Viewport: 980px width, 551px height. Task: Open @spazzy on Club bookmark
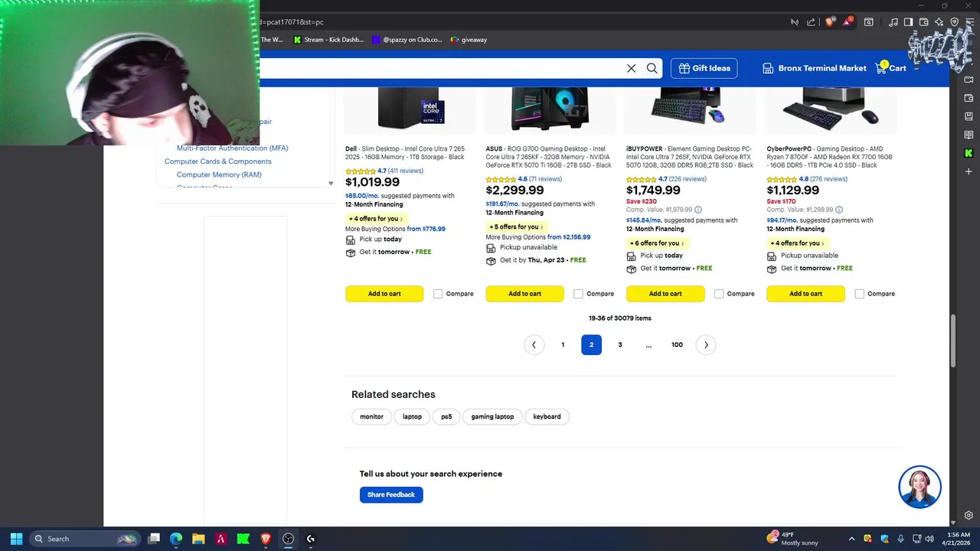point(407,40)
